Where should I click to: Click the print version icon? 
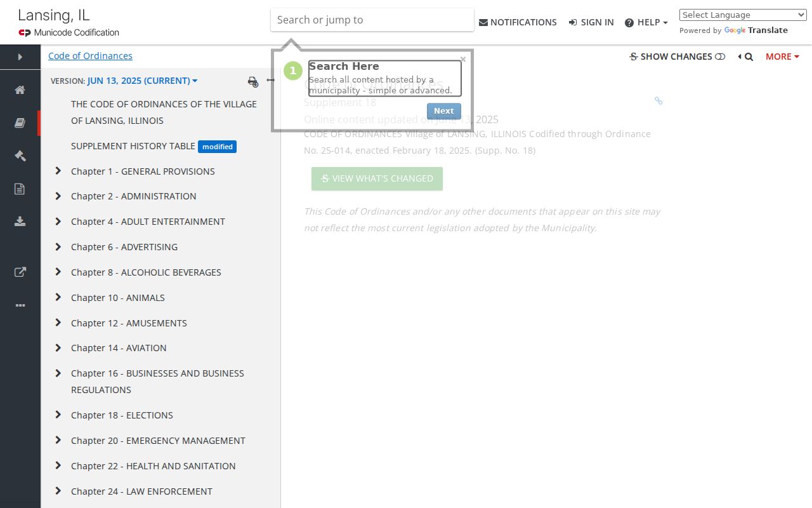coord(253,81)
